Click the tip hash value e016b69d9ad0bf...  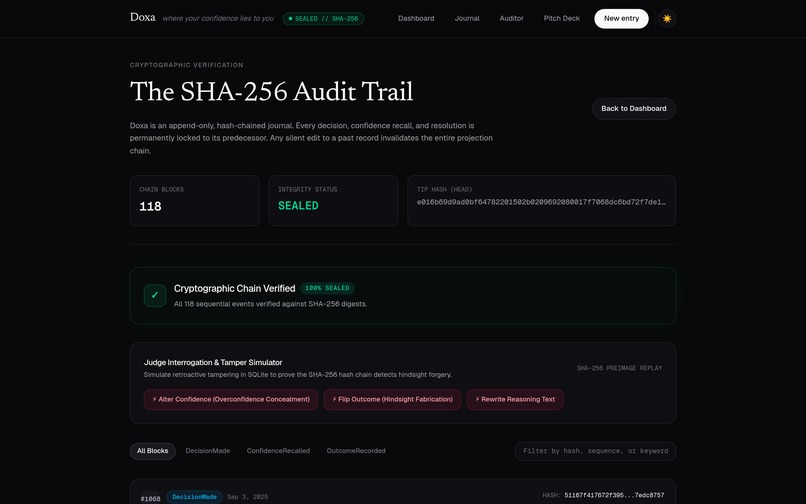(x=541, y=202)
